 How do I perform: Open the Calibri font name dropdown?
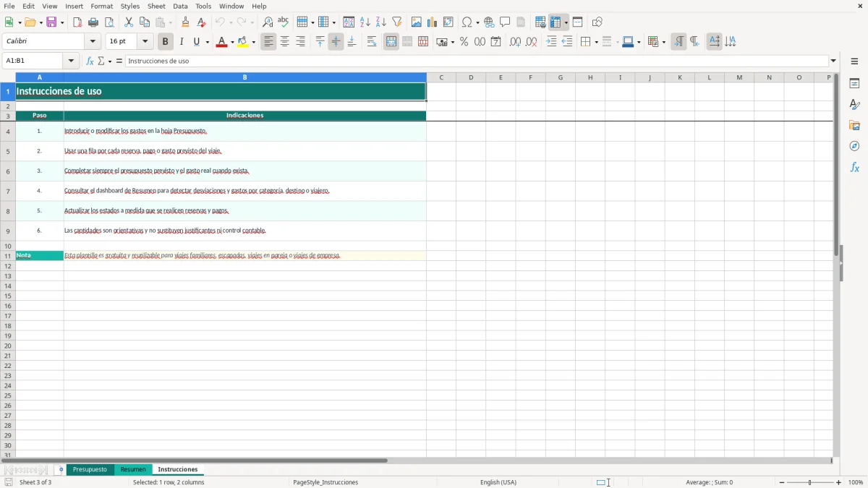pyautogui.click(x=93, y=42)
